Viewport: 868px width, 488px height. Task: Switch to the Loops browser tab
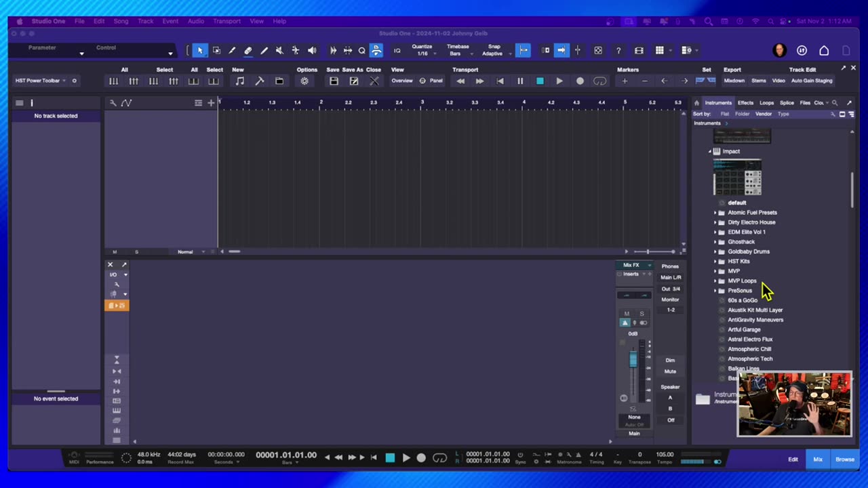(x=766, y=103)
